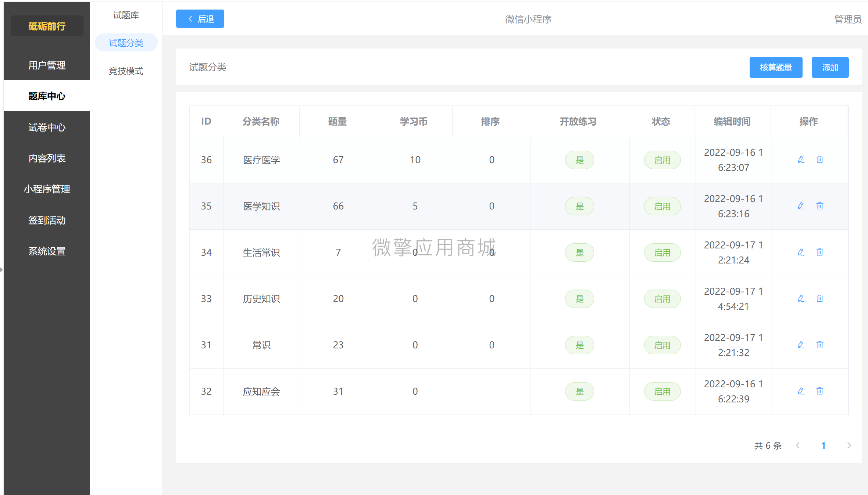Click 启用 status tag for 生活常识

(x=662, y=252)
